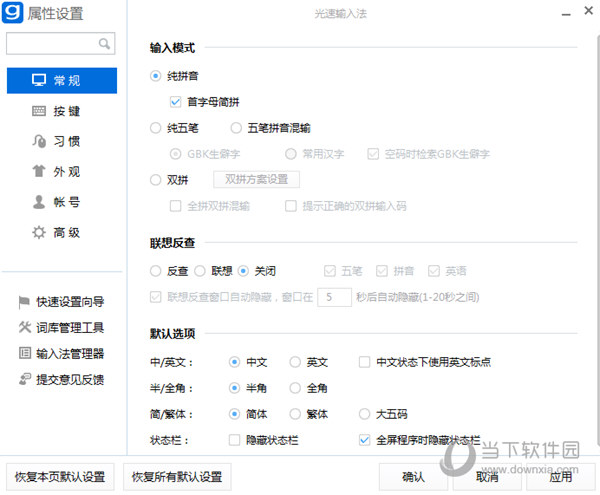Viewport: 600px width, 495px height.
Task: Click the shirt icon beside 外观
Action: point(39,171)
